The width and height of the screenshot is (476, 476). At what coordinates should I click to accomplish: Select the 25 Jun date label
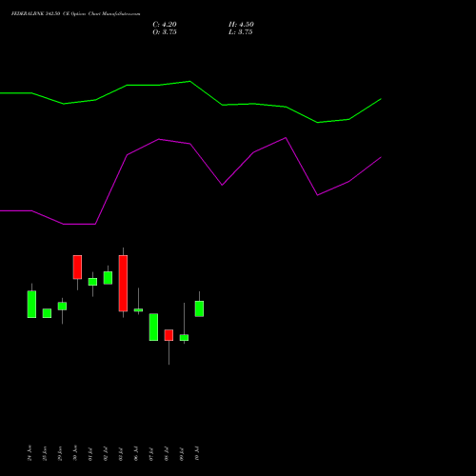[x=45, y=453]
